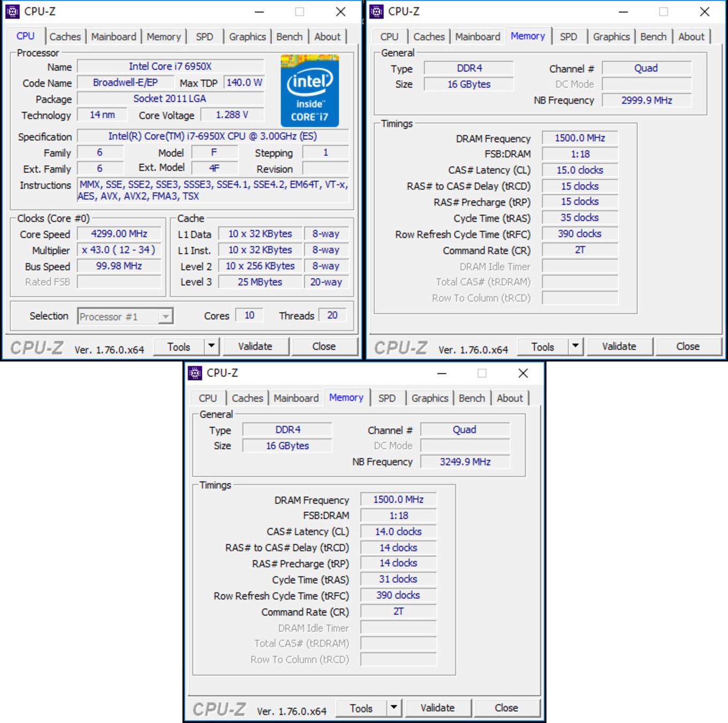Click Close button in bottom window

(507, 708)
